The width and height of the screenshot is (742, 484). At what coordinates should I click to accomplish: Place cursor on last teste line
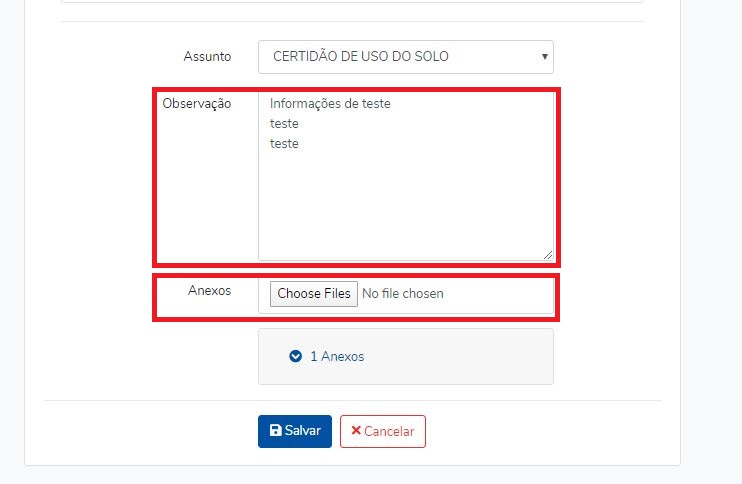[x=284, y=143]
